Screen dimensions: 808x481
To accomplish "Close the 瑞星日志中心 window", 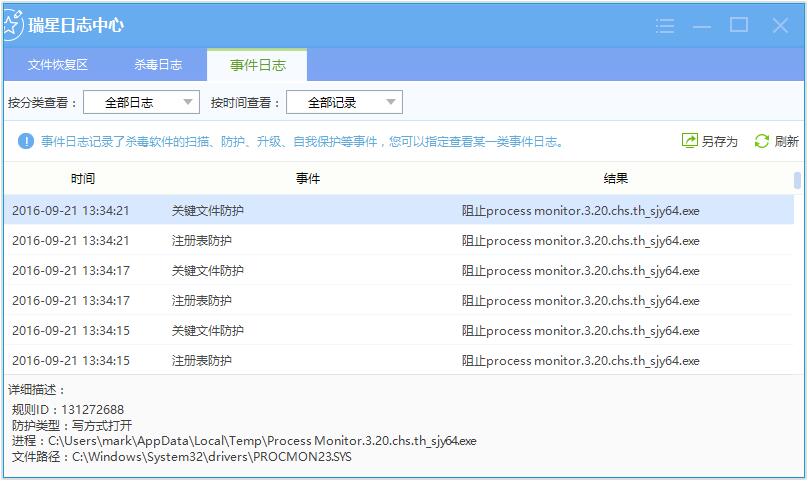I will 780,25.
